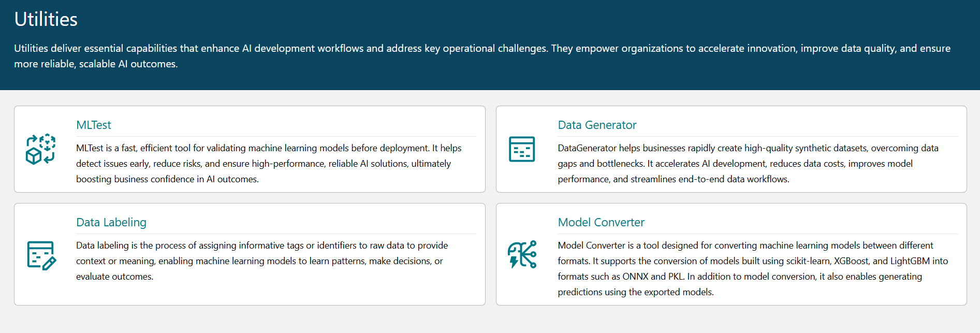This screenshot has height=333, width=980.
Task: Select the Model Converter card
Action: pos(732,254)
